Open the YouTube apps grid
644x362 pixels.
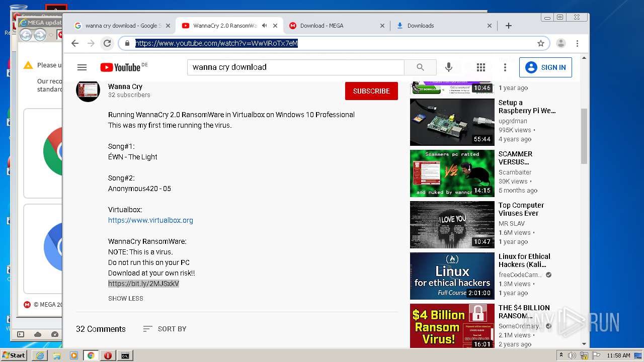click(x=481, y=67)
